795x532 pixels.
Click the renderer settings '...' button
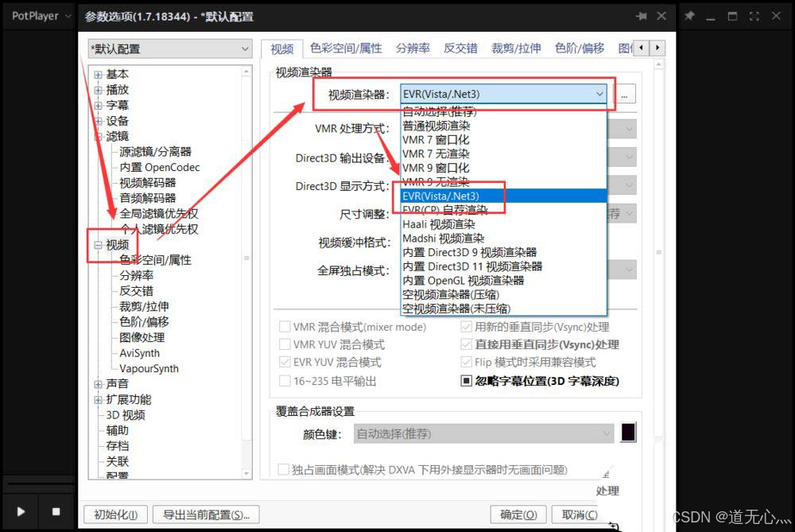[625, 95]
